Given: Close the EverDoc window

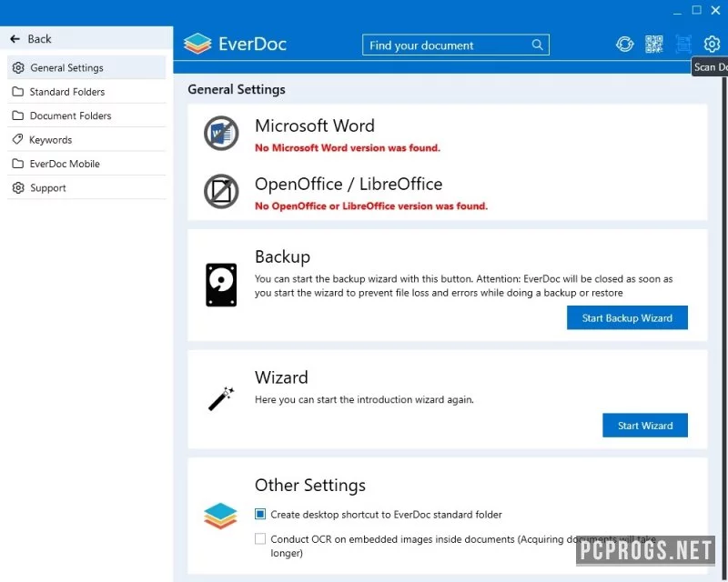Looking at the screenshot, I should (716, 10).
